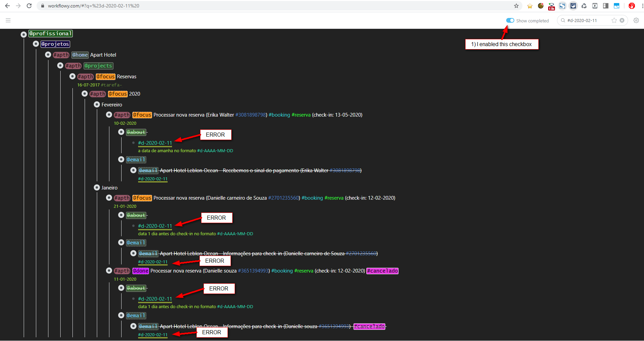644x341 pixels.
Task: Click the film-strip 'r' extension icon
Action: pos(595,6)
